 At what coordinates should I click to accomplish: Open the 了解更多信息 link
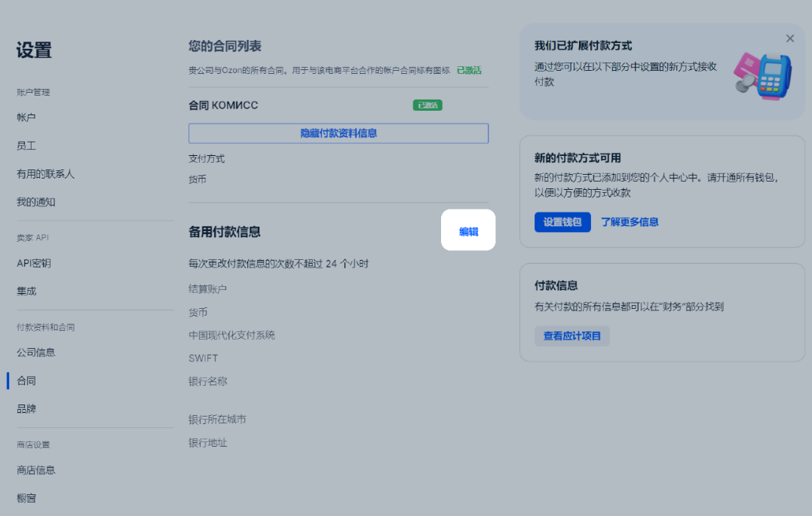click(x=630, y=222)
